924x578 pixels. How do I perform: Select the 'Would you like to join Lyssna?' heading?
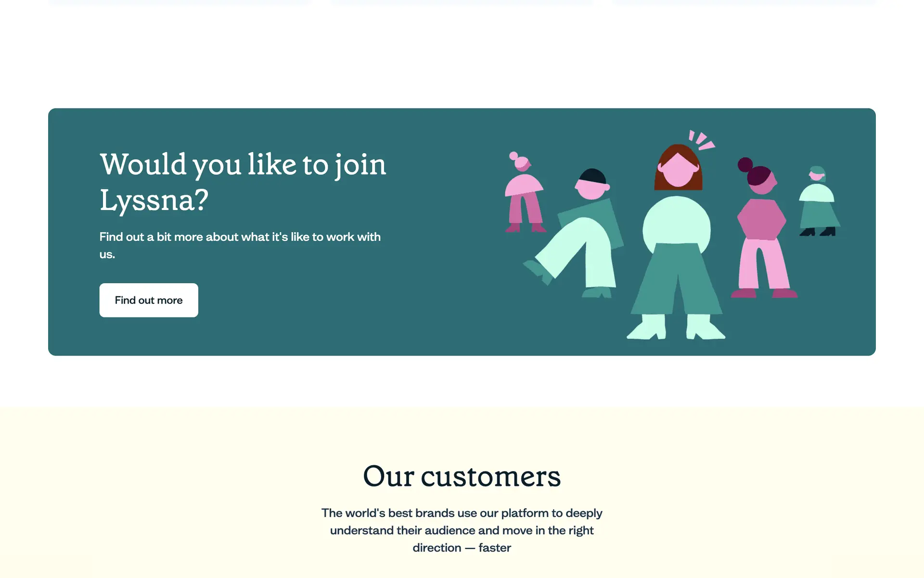(x=243, y=182)
